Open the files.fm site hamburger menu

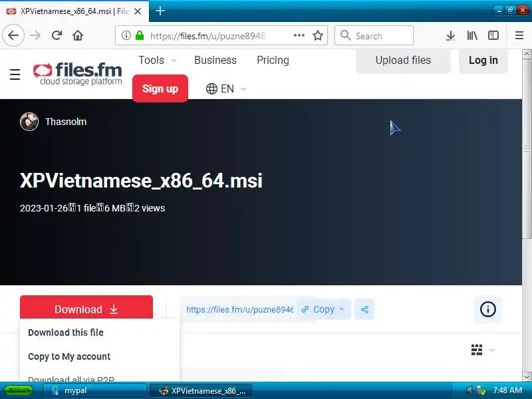pos(15,74)
